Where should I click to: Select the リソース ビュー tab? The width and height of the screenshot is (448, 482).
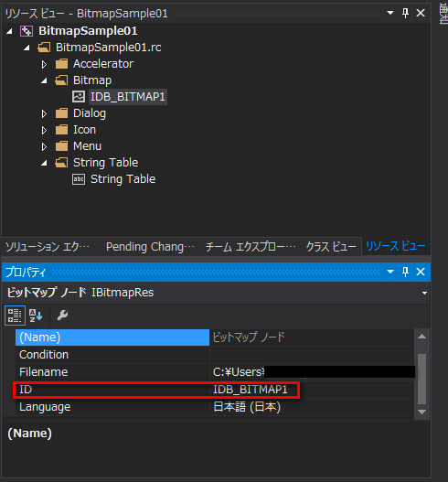click(x=396, y=246)
